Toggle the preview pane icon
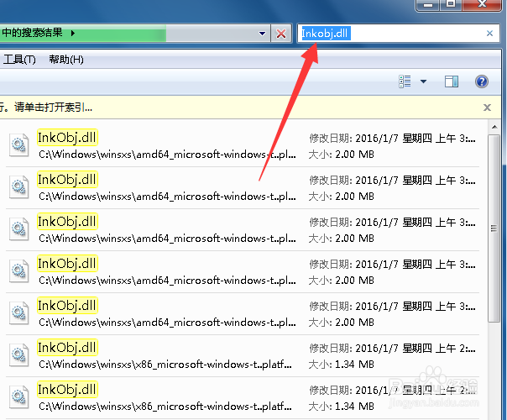The width and height of the screenshot is (507, 420). tap(452, 81)
